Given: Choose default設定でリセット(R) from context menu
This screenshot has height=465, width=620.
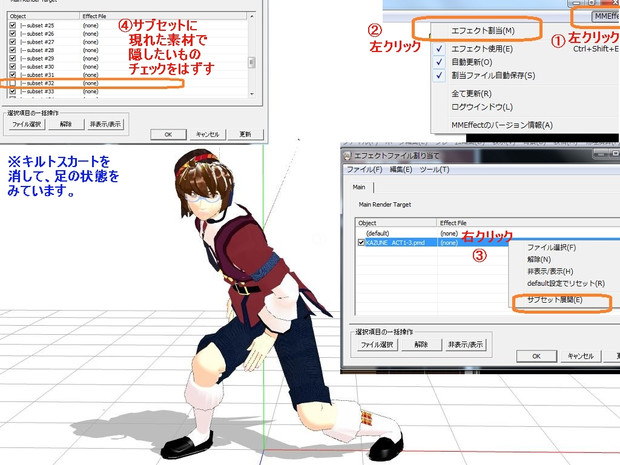Looking at the screenshot, I should tap(566, 284).
